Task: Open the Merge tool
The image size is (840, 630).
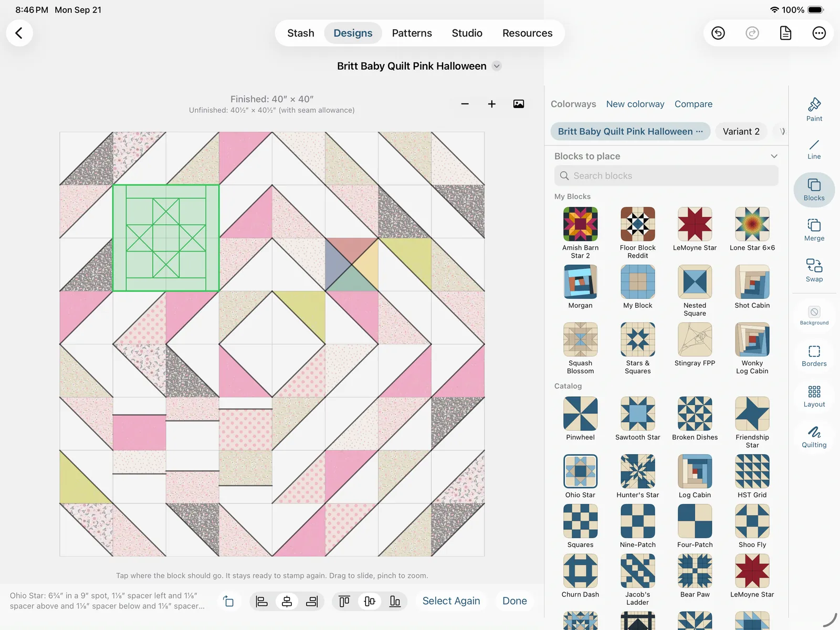Action: click(x=814, y=230)
